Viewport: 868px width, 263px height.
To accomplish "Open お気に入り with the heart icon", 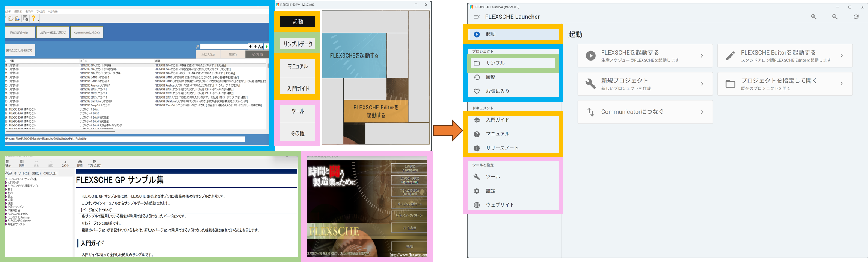I will coord(497,91).
